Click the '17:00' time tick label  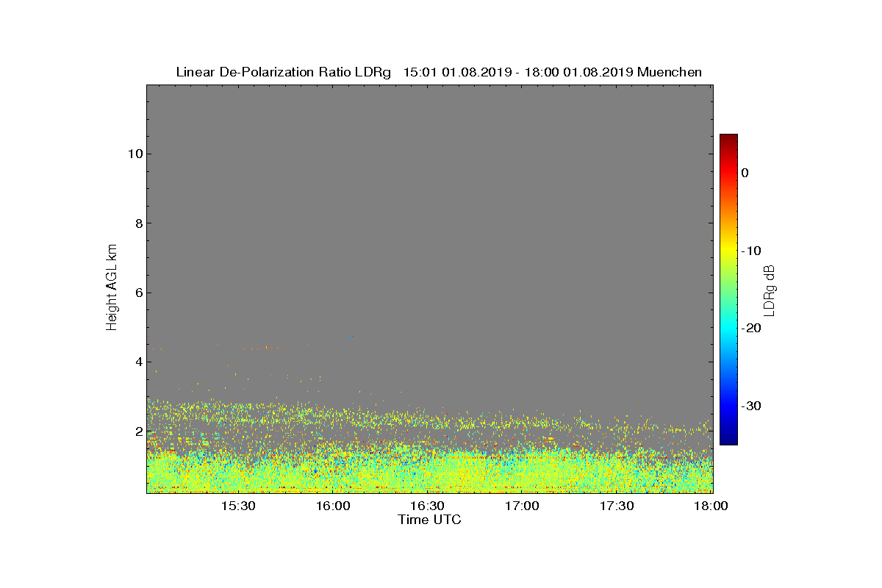click(523, 506)
